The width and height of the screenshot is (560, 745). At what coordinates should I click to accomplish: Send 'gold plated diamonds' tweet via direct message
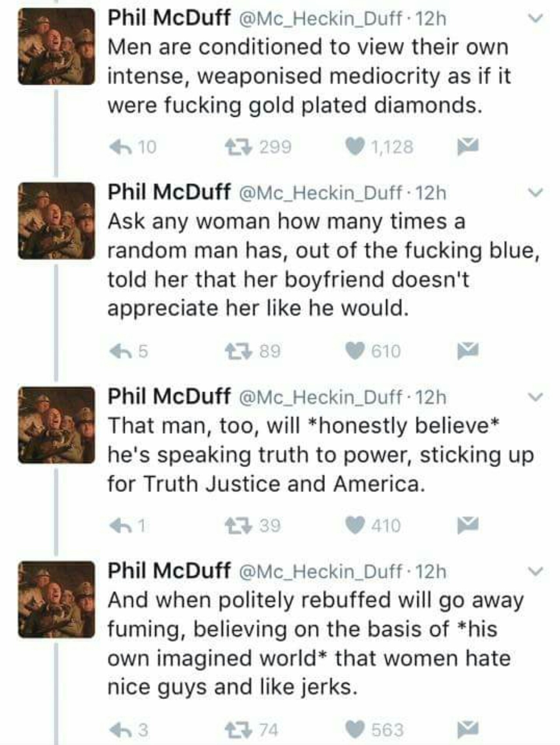tap(468, 147)
